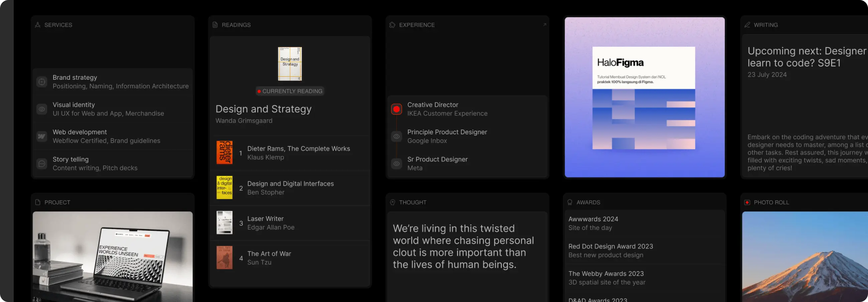Click the Positioning, Naming, Information Architecture text
This screenshot has height=302, width=868.
[121, 86]
